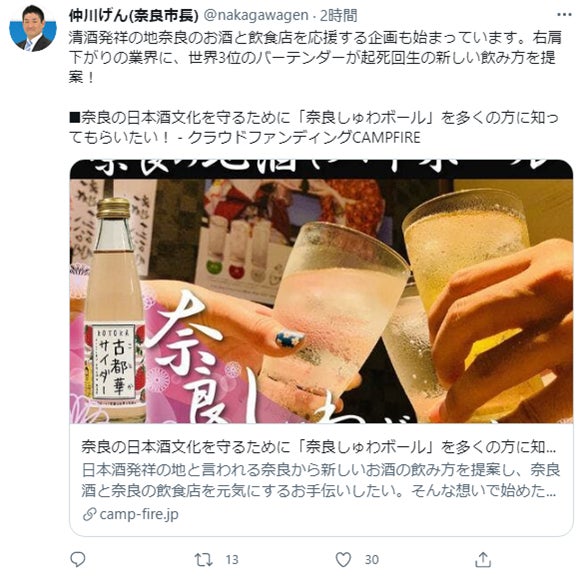
Task: Open the share upload icon
Action: (x=483, y=559)
